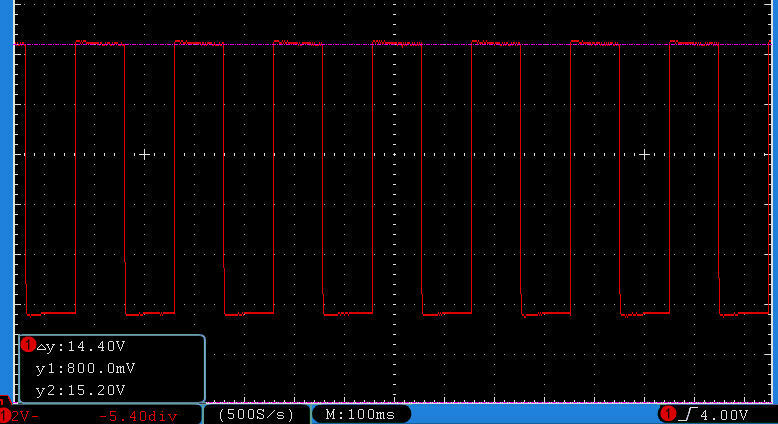Click the 4.00V trigger level readout
The height and width of the screenshot is (424, 778).
(723, 415)
